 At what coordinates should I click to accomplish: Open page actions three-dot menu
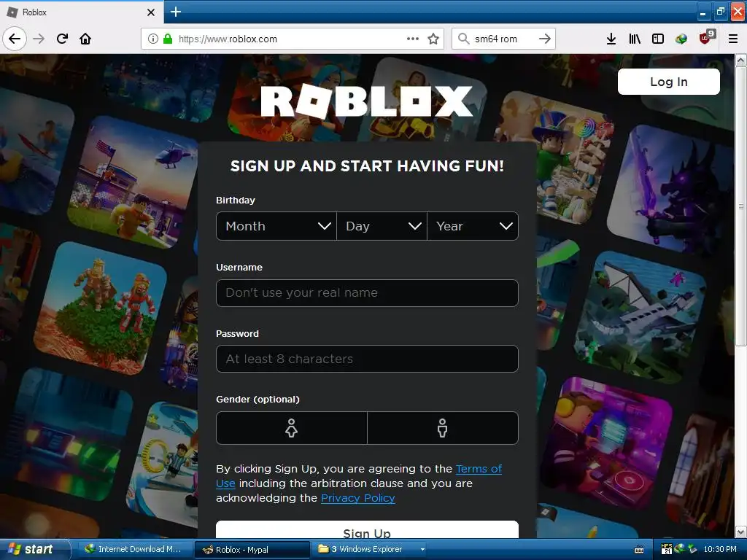coord(413,39)
